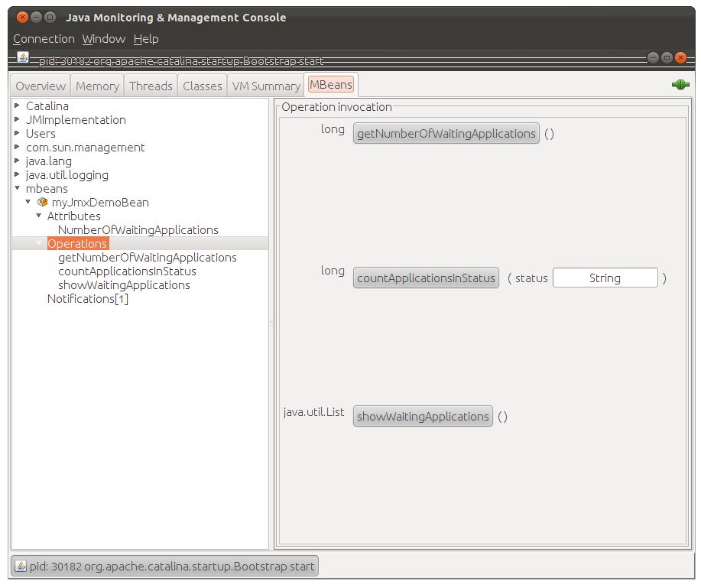The image size is (701, 588).
Task: Select the mbeans tree item
Action: tap(47, 189)
